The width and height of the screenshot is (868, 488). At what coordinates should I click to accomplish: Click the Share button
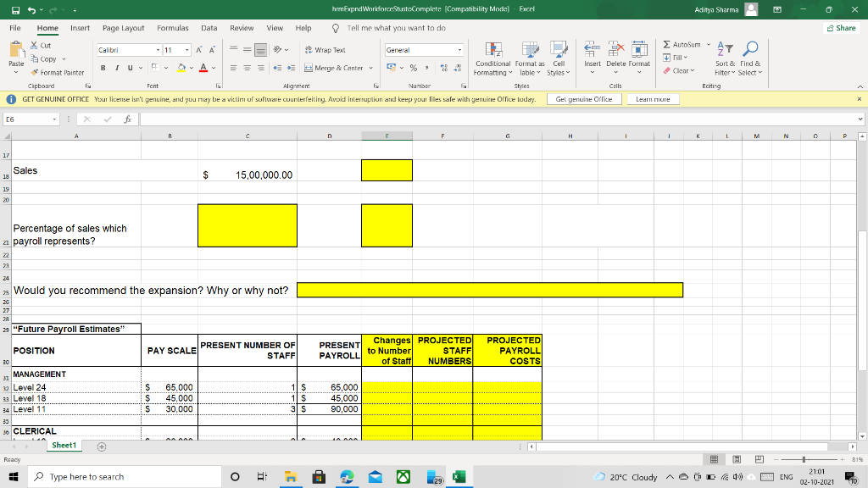[x=842, y=28]
